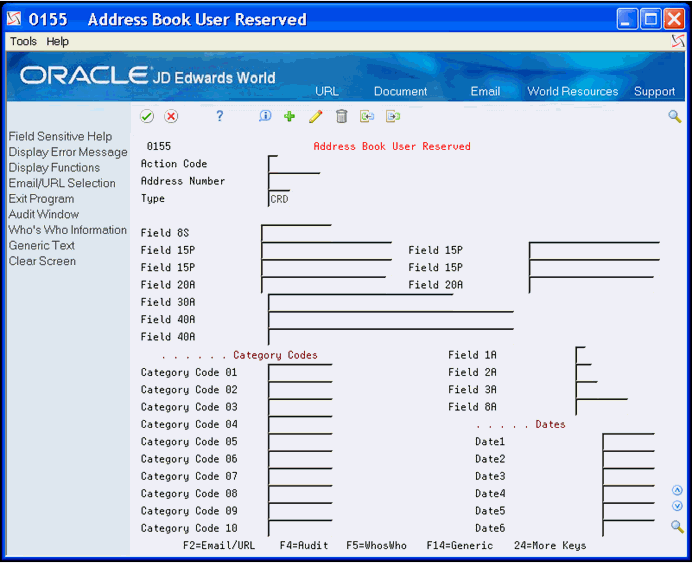The image size is (692, 563).
Task: Open Who's Who Information link
Action: coord(68,230)
